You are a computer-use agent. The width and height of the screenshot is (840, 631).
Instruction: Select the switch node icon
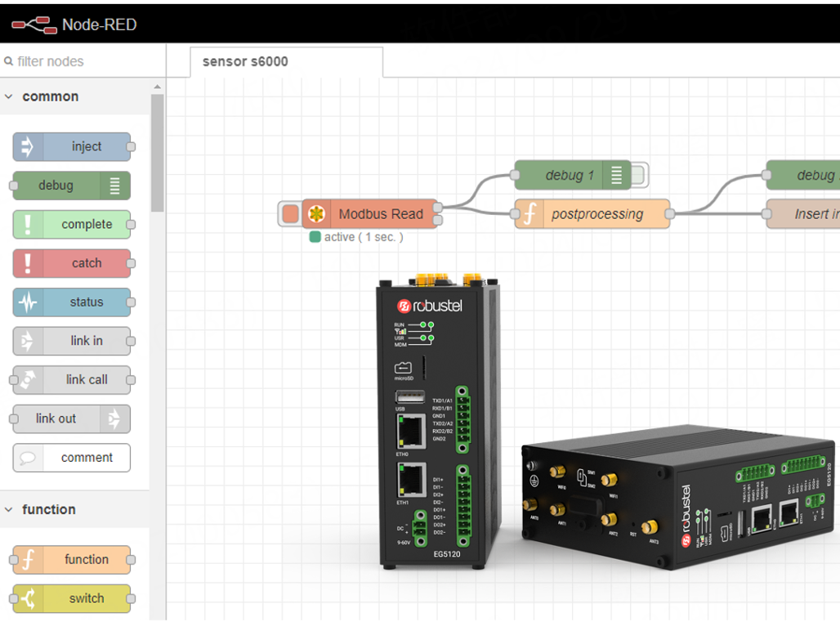coord(28,598)
